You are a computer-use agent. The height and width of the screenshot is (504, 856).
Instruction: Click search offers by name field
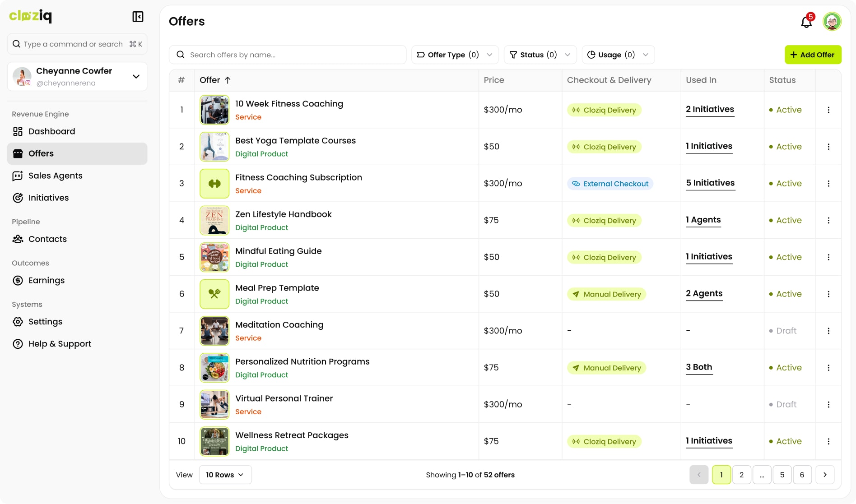288,55
